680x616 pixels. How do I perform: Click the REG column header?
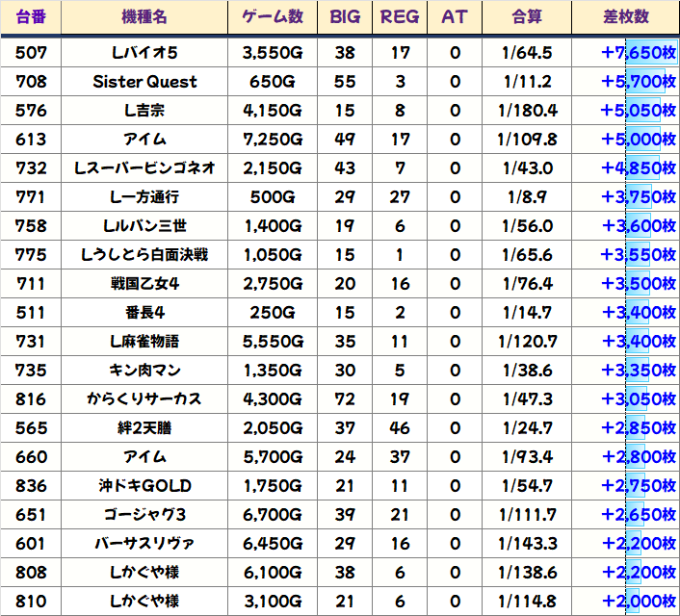pos(400,17)
